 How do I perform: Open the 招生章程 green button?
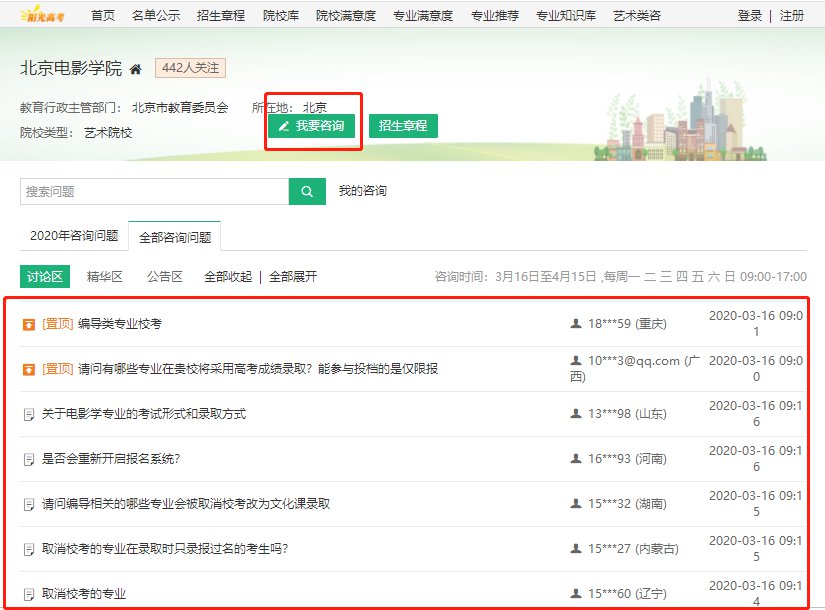pos(403,126)
